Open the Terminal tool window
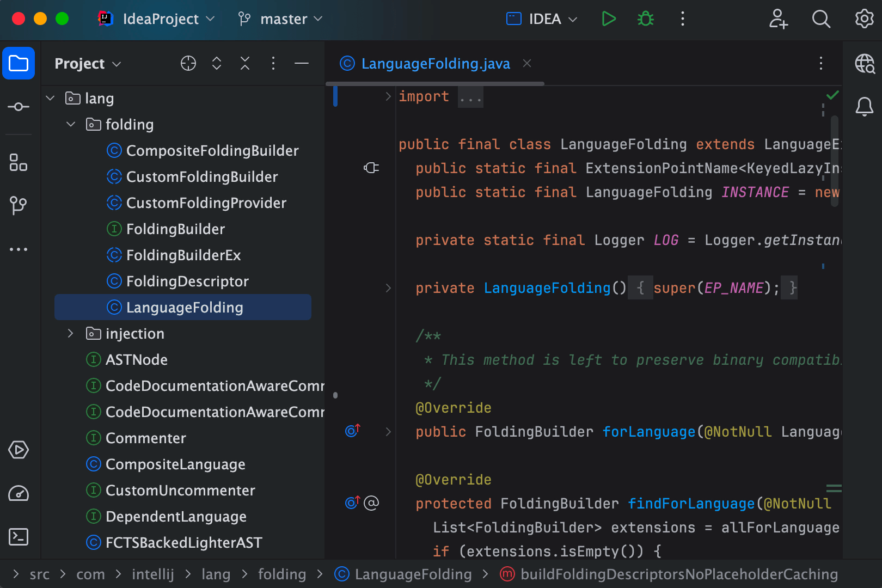The image size is (882, 588). coord(19,537)
